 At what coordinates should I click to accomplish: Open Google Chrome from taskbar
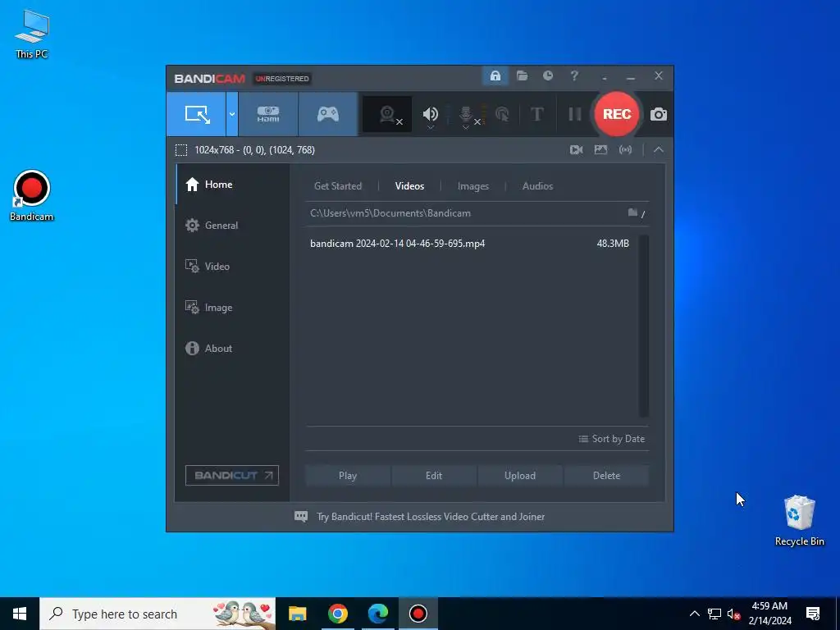click(x=337, y=614)
